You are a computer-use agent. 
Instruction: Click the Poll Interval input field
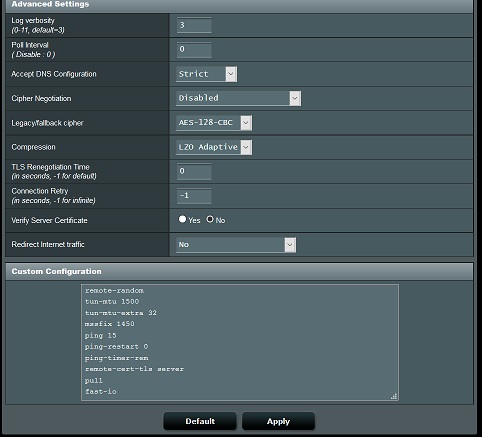pyautogui.click(x=194, y=50)
